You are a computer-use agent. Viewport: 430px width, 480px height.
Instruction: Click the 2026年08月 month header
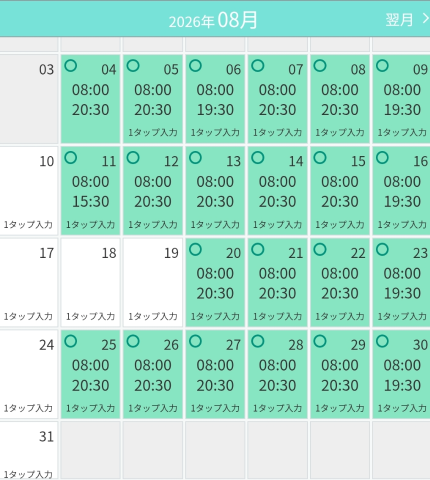click(213, 20)
